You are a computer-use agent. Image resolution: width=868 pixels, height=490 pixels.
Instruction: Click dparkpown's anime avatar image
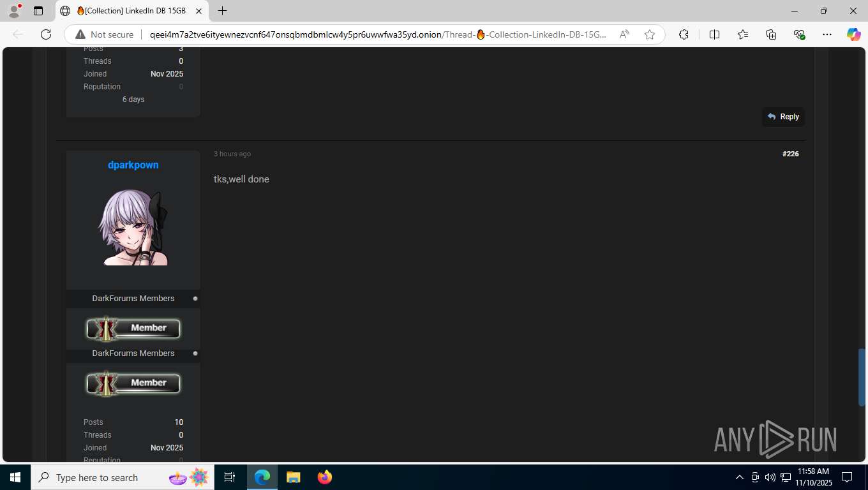click(133, 228)
